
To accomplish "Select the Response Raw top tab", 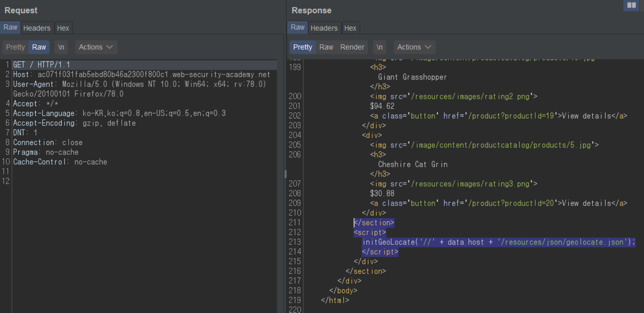I will coord(298,27).
